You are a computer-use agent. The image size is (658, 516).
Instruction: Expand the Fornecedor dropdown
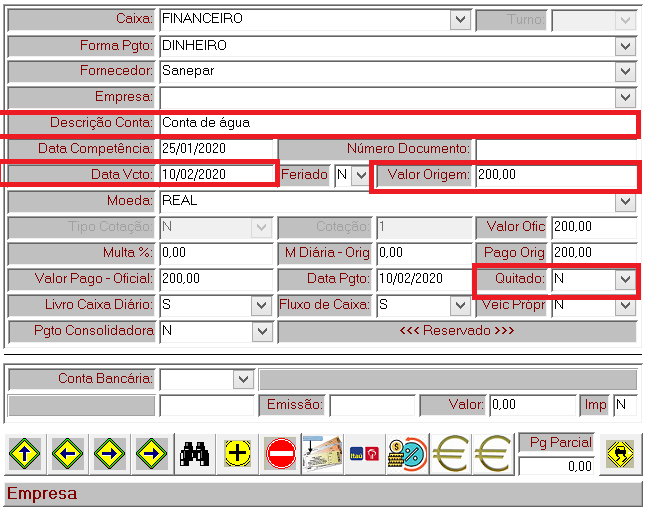(626, 72)
